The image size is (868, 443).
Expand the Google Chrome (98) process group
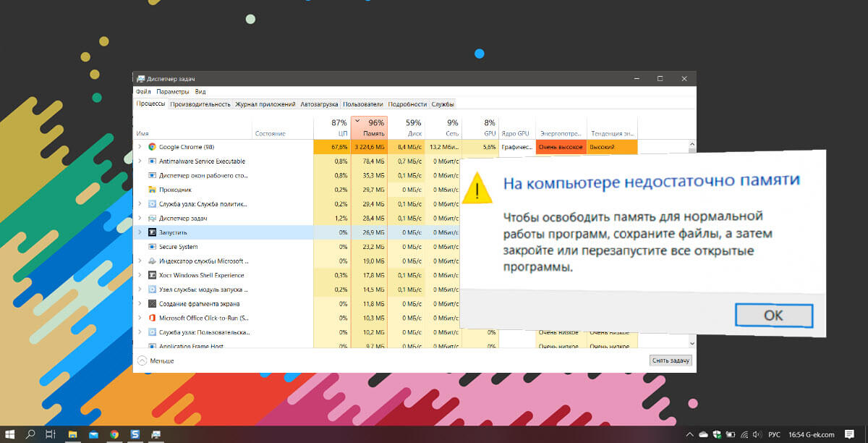pos(140,147)
